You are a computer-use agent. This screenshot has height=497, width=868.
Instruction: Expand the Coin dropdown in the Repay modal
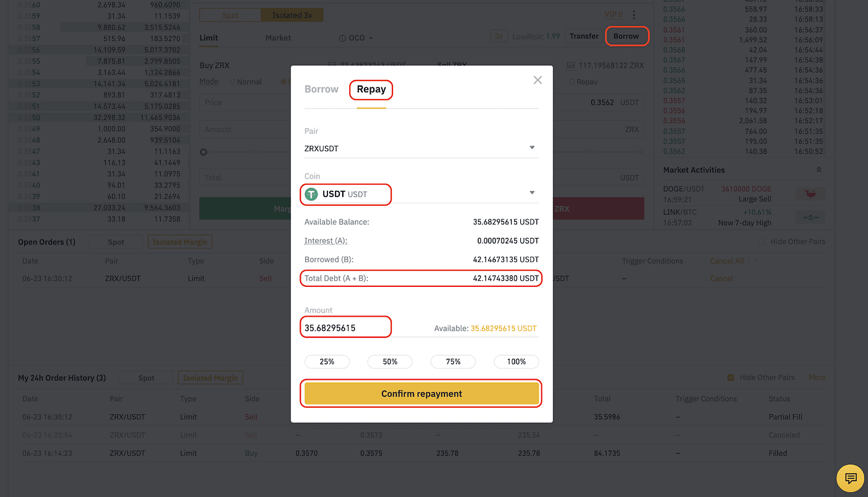[x=531, y=192]
